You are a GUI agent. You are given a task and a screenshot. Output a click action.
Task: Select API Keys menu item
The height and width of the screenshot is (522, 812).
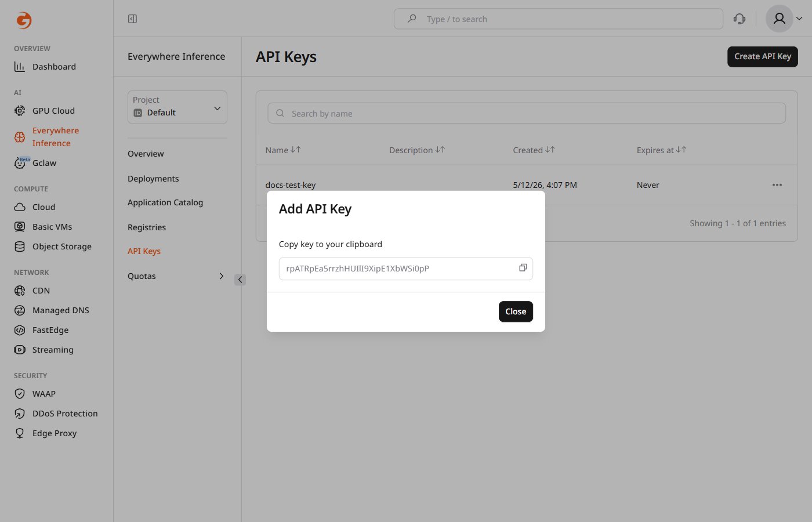[144, 251]
